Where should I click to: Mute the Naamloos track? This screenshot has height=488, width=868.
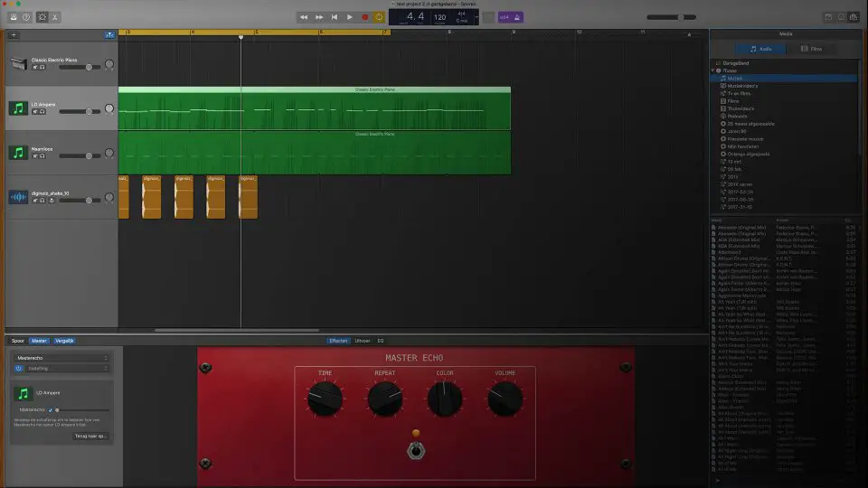click(35, 156)
